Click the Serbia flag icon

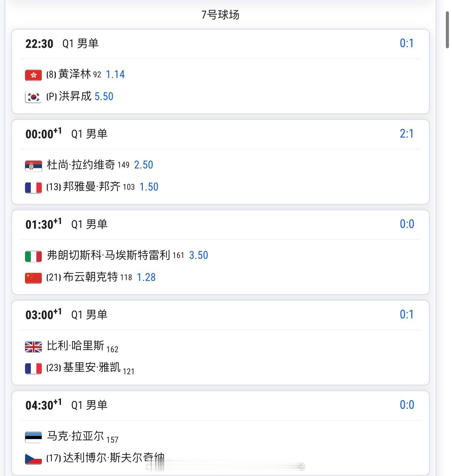point(34,166)
